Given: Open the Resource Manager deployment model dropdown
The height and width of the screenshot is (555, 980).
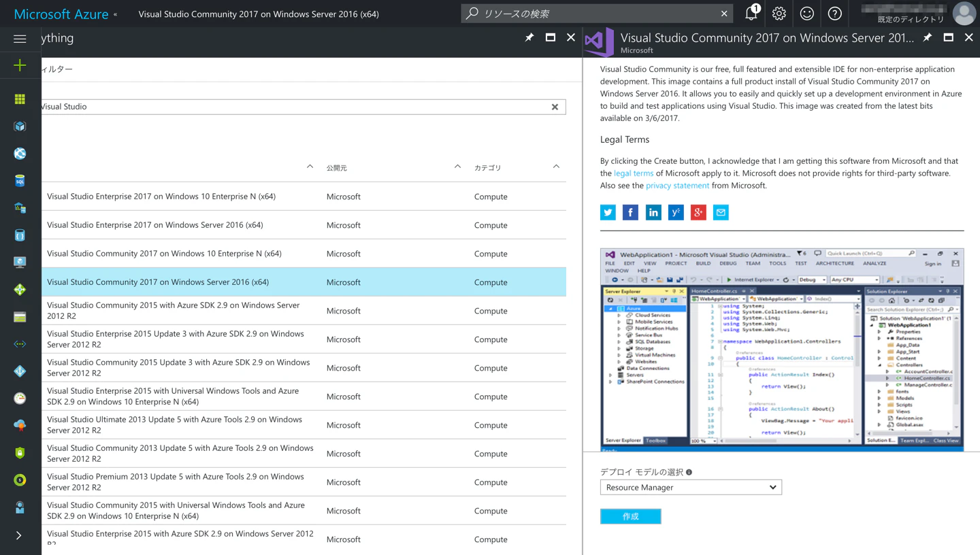Looking at the screenshot, I should pos(691,487).
